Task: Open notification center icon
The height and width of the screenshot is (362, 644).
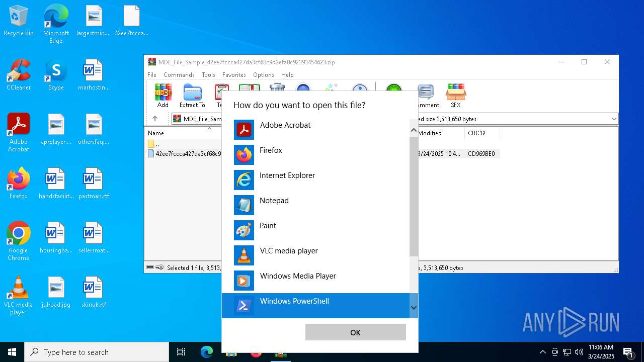Action: click(x=628, y=352)
